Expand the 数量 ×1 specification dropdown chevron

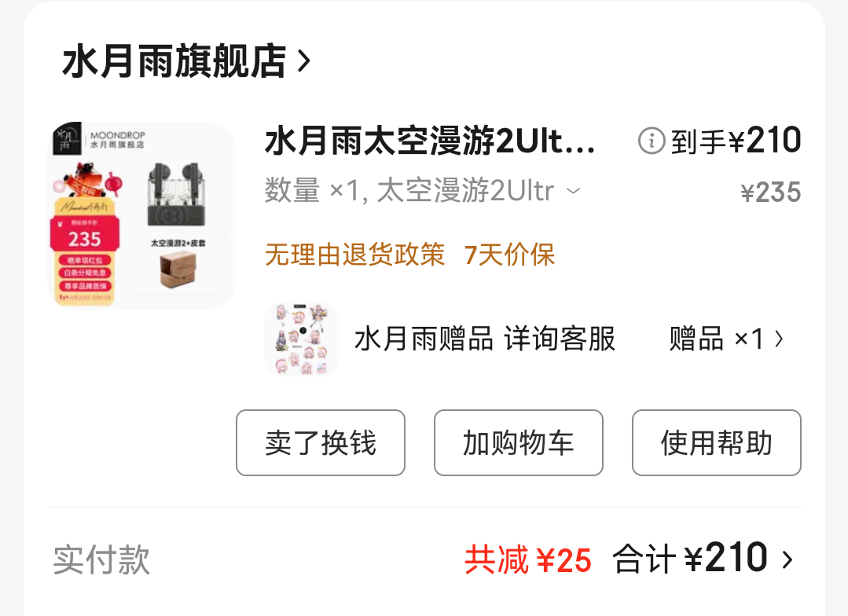[573, 191]
